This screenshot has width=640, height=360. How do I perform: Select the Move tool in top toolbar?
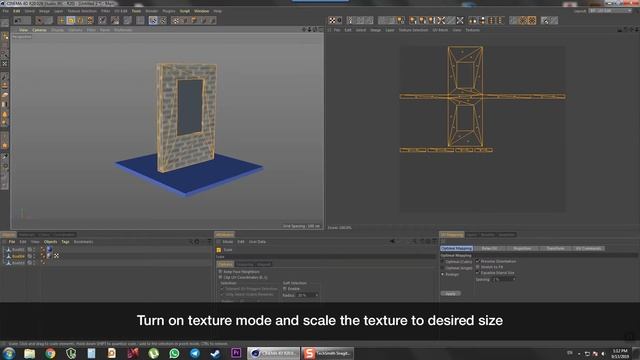click(x=61, y=20)
